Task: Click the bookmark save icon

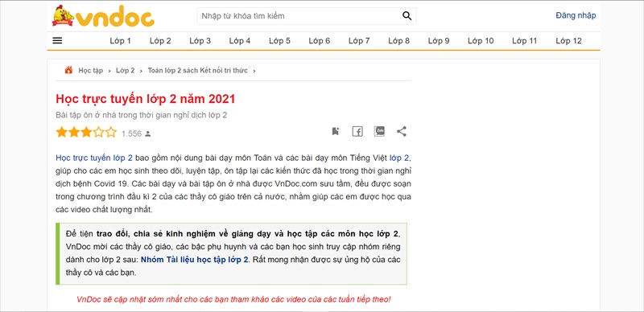Action: click(x=336, y=131)
